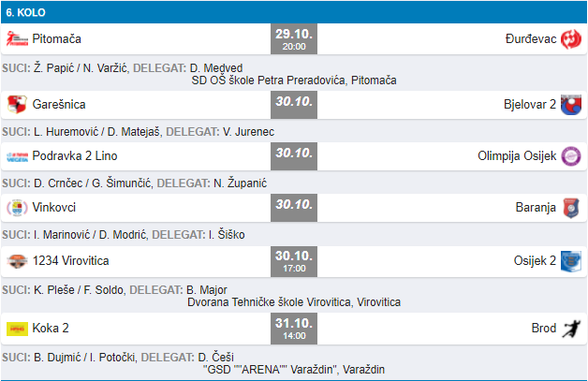The image size is (588, 381).
Task: Click the Garešnica team logo
Action: pos(17,103)
